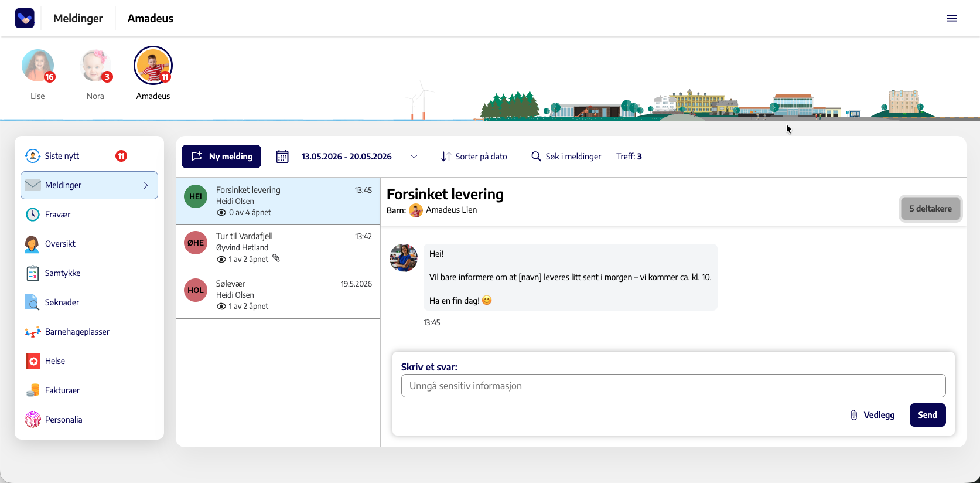980x483 pixels.
Task: Click the fingerprint icon beside Personalia
Action: point(33,420)
